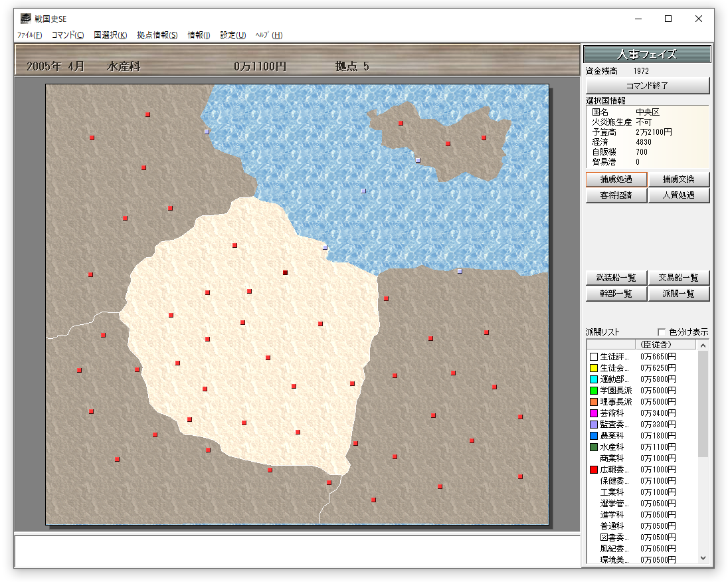The width and height of the screenshot is (728, 582).
Task: Click the 戦国史SE app icon in title bar
Action: click(x=25, y=19)
